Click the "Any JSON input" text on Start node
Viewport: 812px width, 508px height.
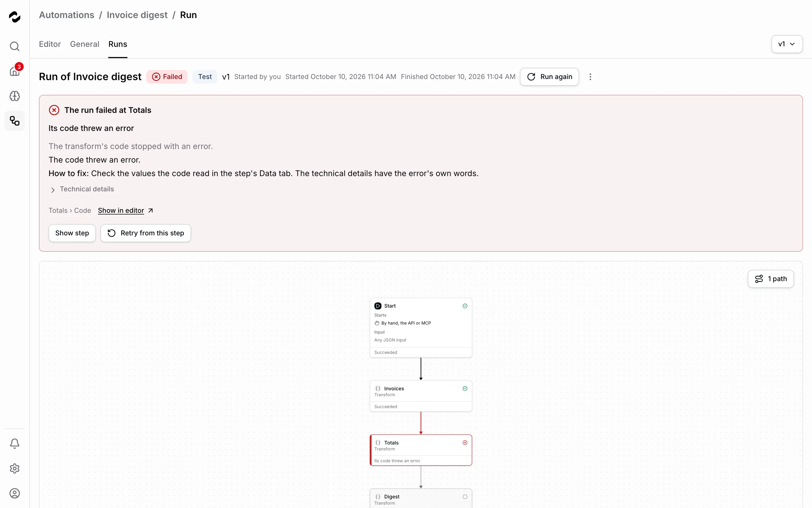(x=390, y=340)
